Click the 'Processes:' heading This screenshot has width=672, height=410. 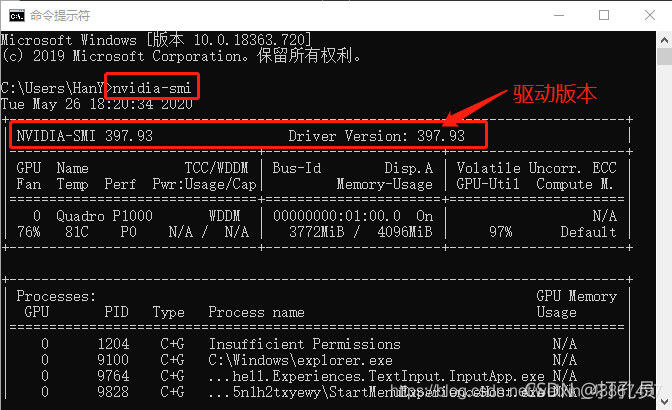(56, 296)
